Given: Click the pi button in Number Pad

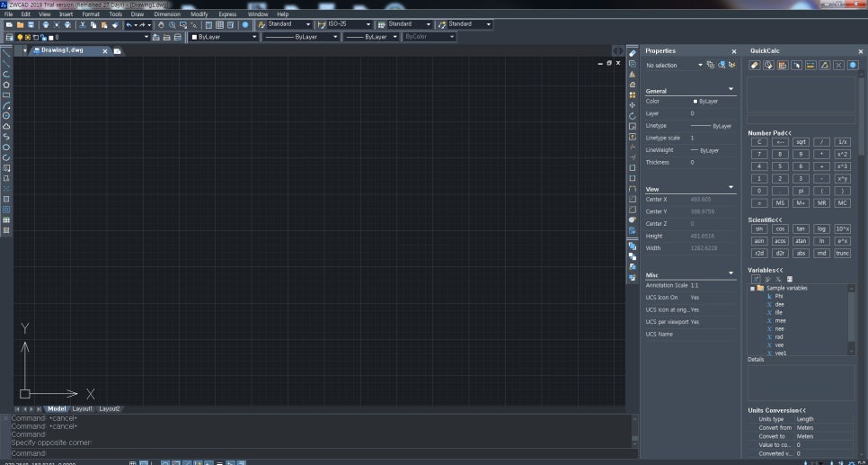Looking at the screenshot, I should click(x=801, y=191).
